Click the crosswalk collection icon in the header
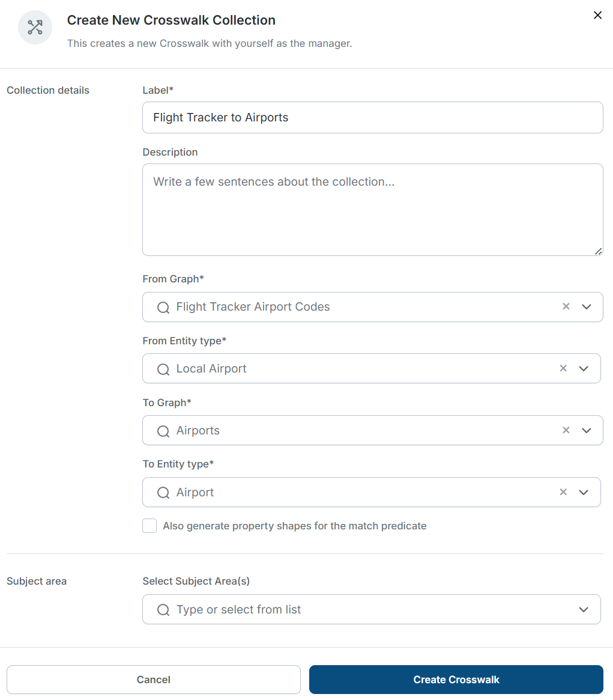Image resolution: width=613 pixels, height=700 pixels. coord(35,27)
